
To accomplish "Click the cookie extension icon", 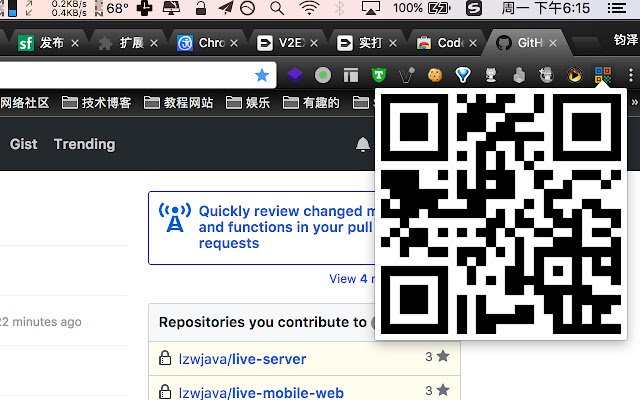I will pyautogui.click(x=435, y=75).
